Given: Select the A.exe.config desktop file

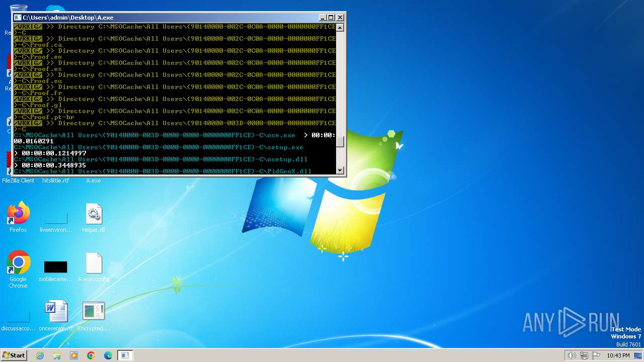Looking at the screenshot, I should (x=94, y=266).
